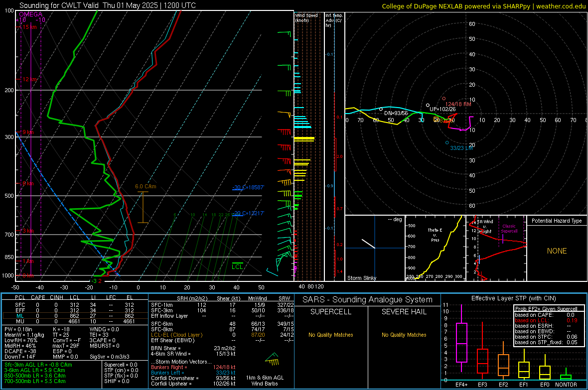Open the weather.cod.edu credit text
This screenshot has height=390, width=588.
pos(561,6)
